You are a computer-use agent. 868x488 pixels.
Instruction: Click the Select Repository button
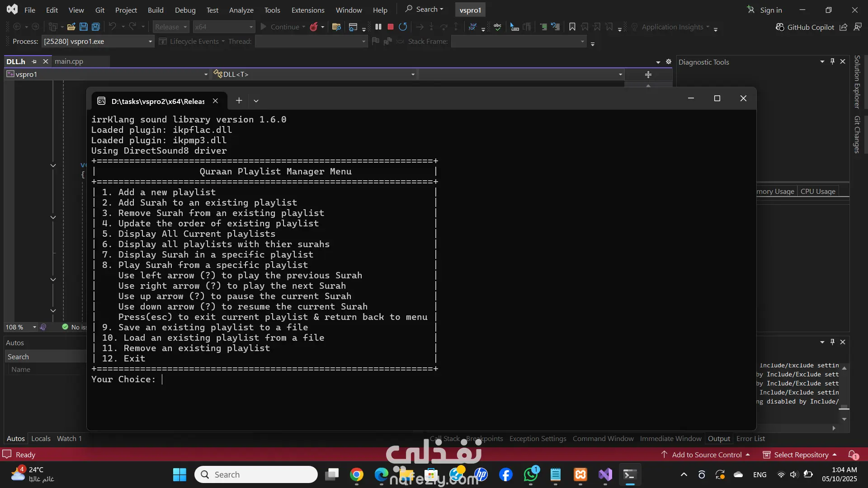pos(801,455)
